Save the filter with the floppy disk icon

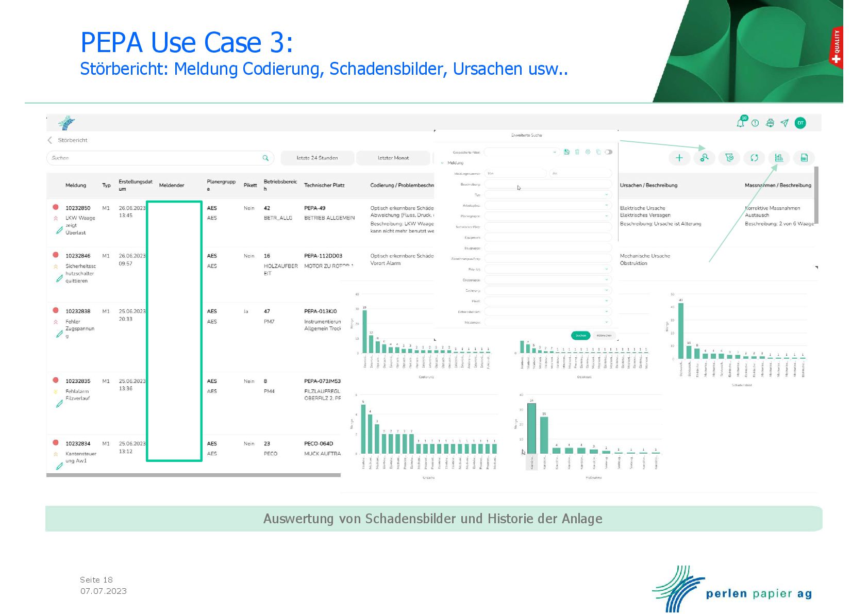click(x=566, y=152)
